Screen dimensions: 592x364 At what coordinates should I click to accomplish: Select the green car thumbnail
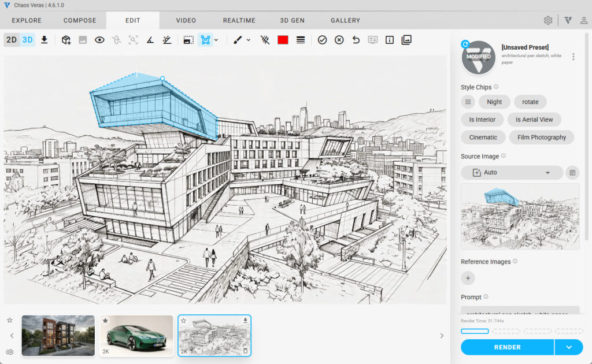(136, 336)
